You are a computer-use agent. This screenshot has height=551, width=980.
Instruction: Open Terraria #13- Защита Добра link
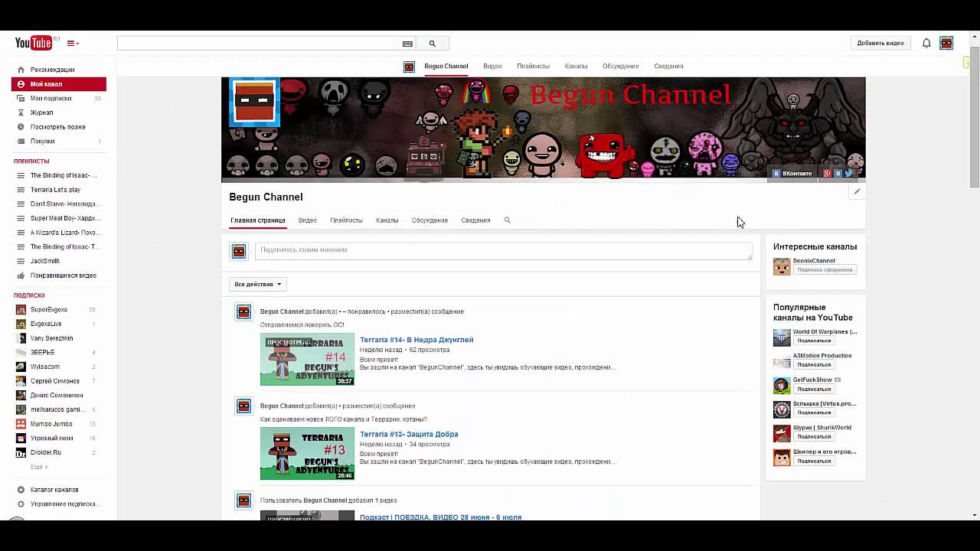(x=409, y=434)
